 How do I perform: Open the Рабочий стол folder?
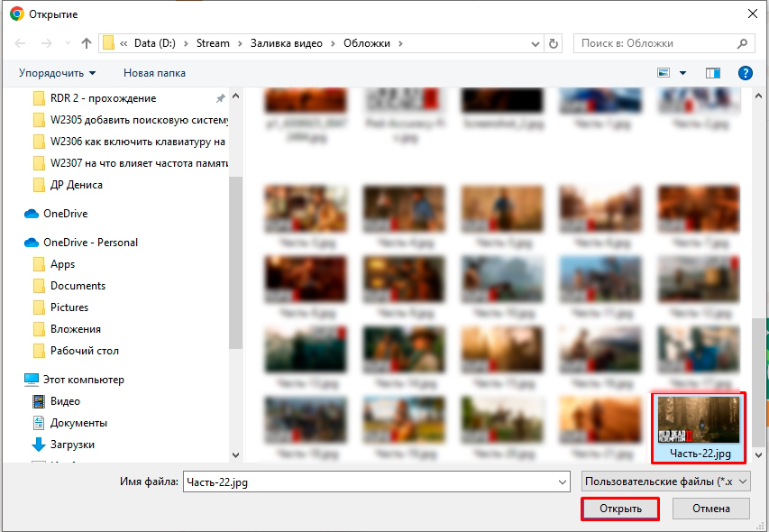[85, 351]
